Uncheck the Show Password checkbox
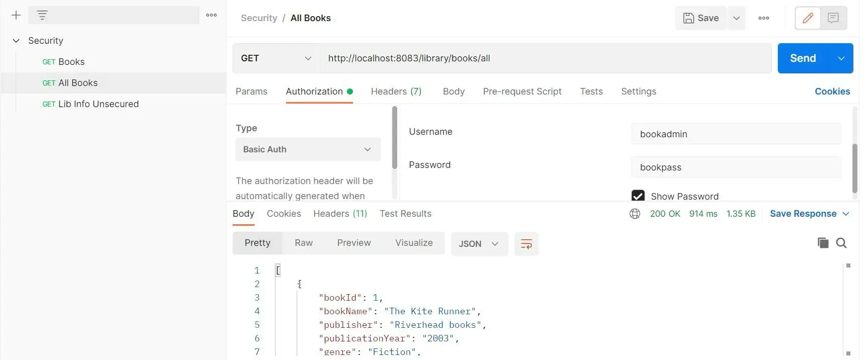 638,196
